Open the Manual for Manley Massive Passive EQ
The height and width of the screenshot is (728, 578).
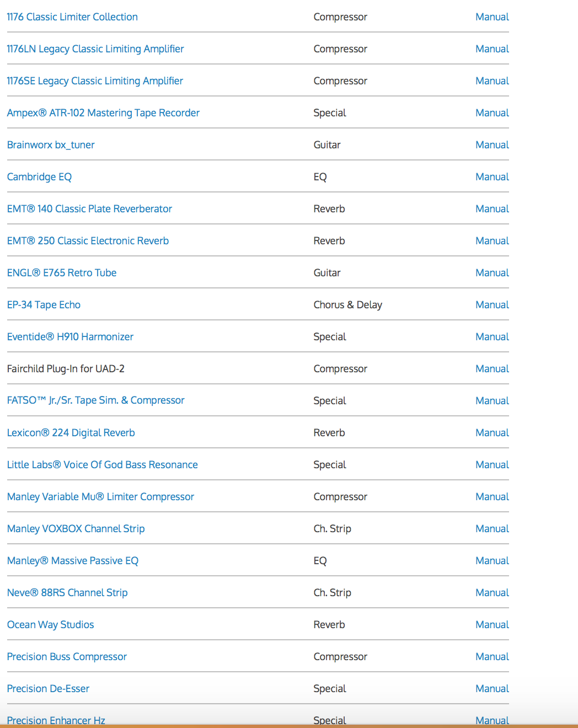click(x=492, y=561)
